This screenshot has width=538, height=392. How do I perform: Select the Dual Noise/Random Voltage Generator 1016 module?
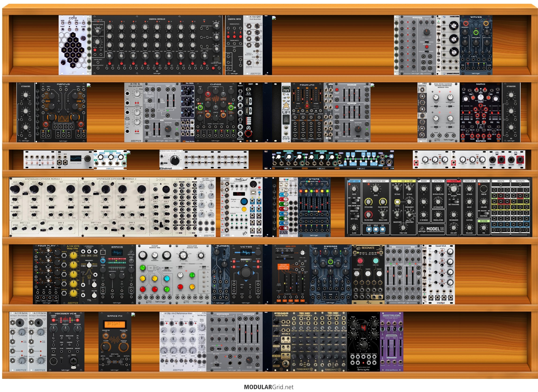[x=443, y=113]
